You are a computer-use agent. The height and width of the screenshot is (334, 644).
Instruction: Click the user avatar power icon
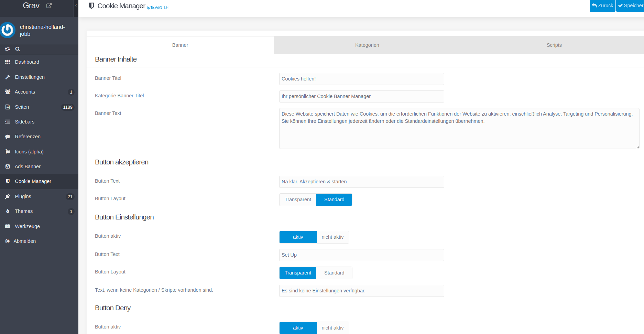[8, 30]
